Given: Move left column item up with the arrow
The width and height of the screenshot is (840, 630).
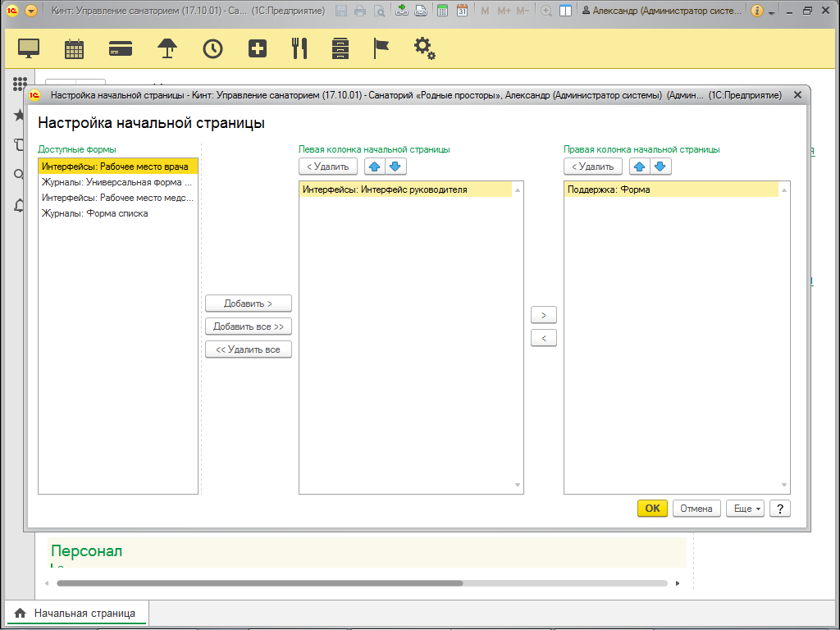Looking at the screenshot, I should click(375, 167).
